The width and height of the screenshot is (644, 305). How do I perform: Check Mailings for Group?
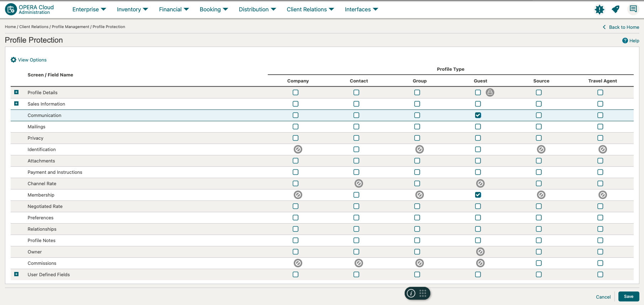(x=417, y=127)
